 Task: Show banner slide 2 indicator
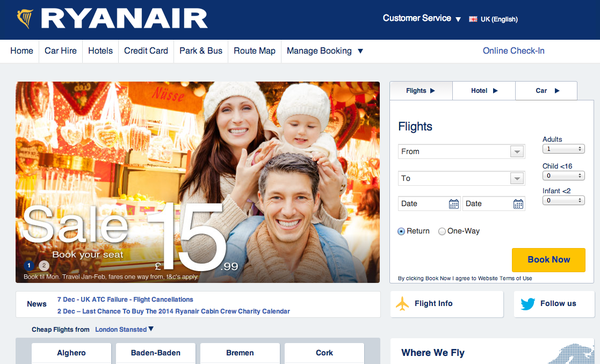(44, 265)
